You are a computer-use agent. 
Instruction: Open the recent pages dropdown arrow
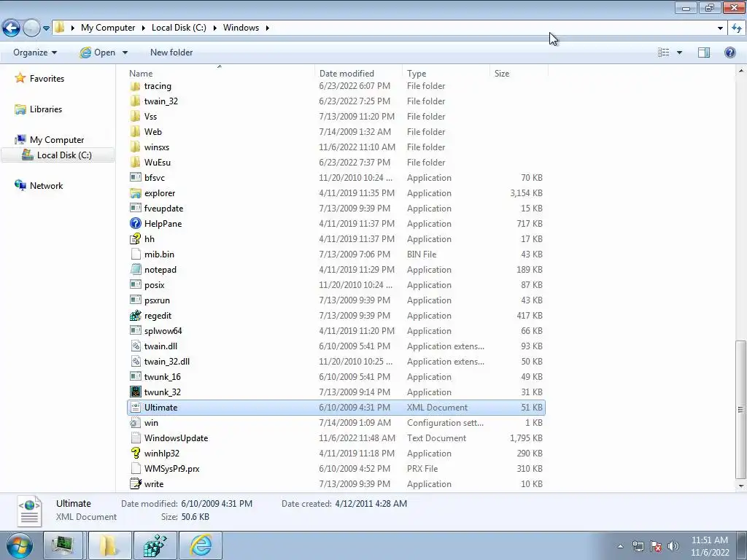point(46,28)
